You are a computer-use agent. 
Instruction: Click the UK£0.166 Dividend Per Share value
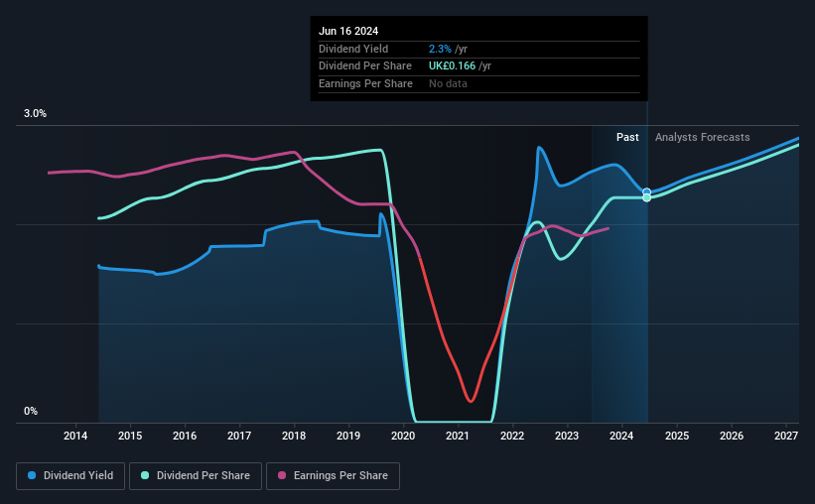(453, 66)
